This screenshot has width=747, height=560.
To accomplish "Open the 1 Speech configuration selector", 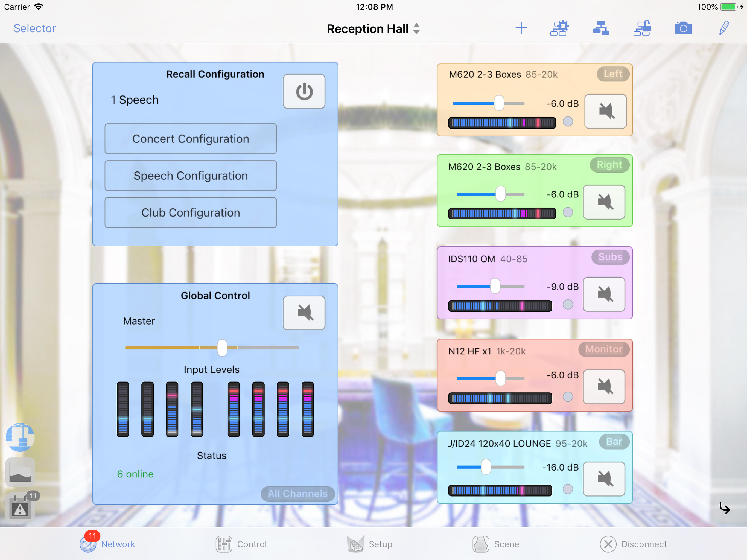I will click(x=135, y=100).
